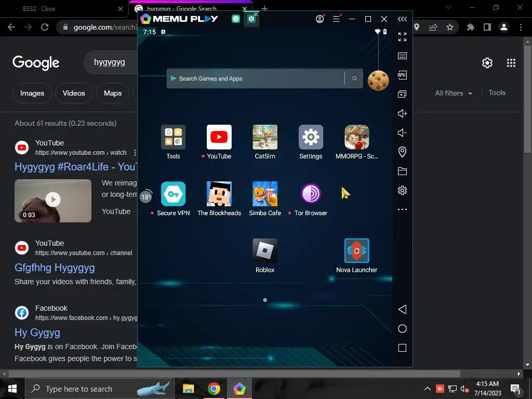Launch The Blockheads game
The image size is (532, 399).
219,194
